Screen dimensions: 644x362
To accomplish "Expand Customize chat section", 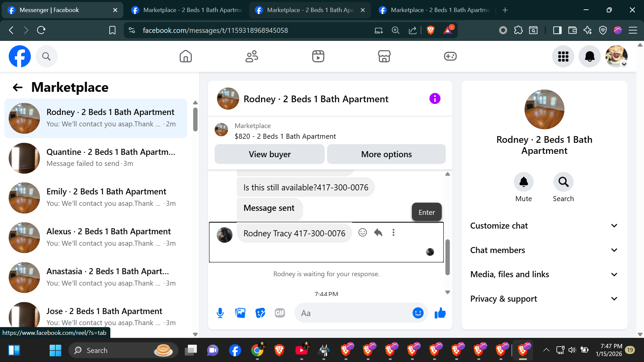I will (544, 226).
